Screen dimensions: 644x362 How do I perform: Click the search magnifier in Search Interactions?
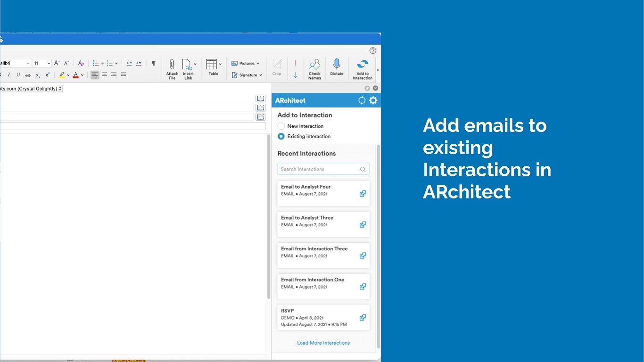pos(363,169)
